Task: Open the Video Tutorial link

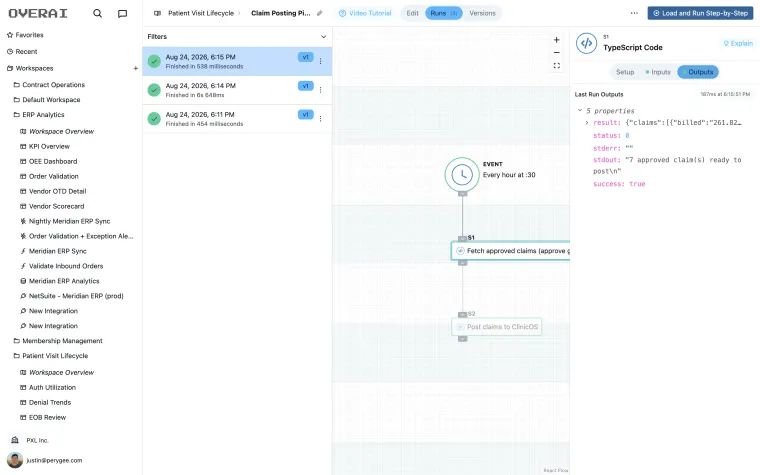Action: tap(365, 13)
